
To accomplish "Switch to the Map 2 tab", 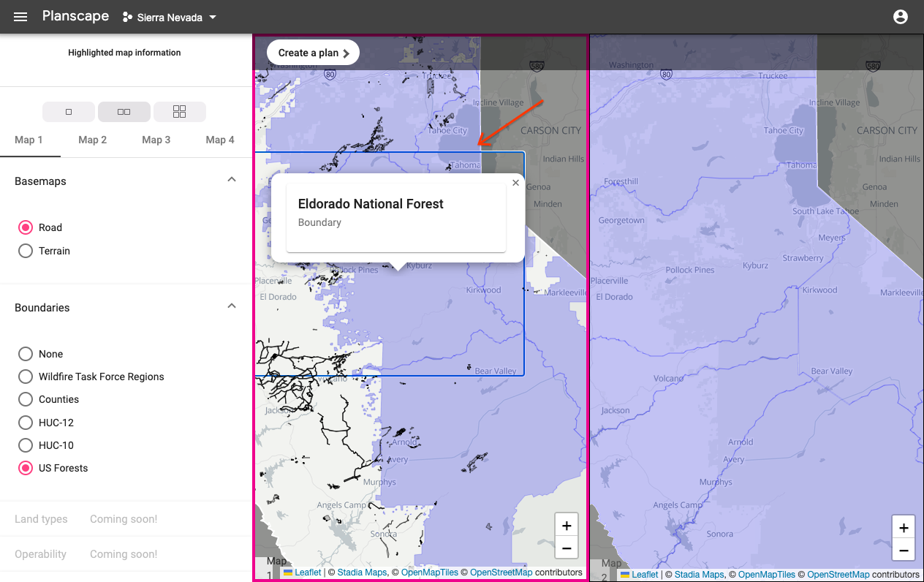I will (92, 140).
